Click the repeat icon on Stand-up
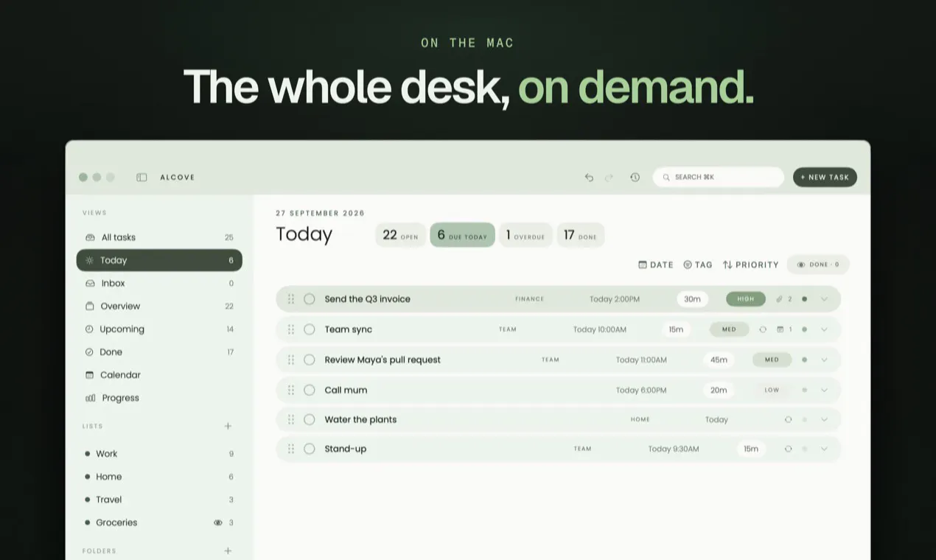The height and width of the screenshot is (560, 936). tap(788, 449)
